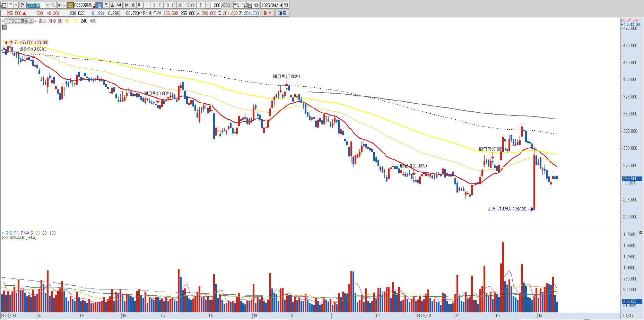The height and width of the screenshot is (320, 644).
Task: Select the 초 seconds period tab
Action: [x=133, y=5]
